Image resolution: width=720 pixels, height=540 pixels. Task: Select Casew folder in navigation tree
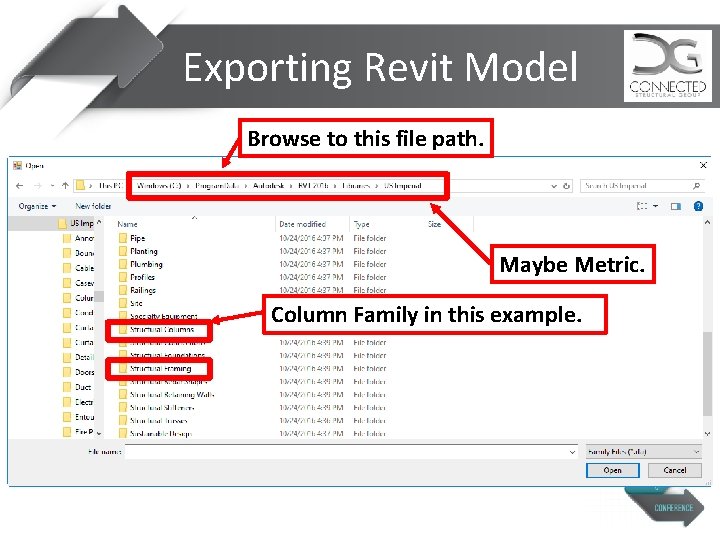84,283
